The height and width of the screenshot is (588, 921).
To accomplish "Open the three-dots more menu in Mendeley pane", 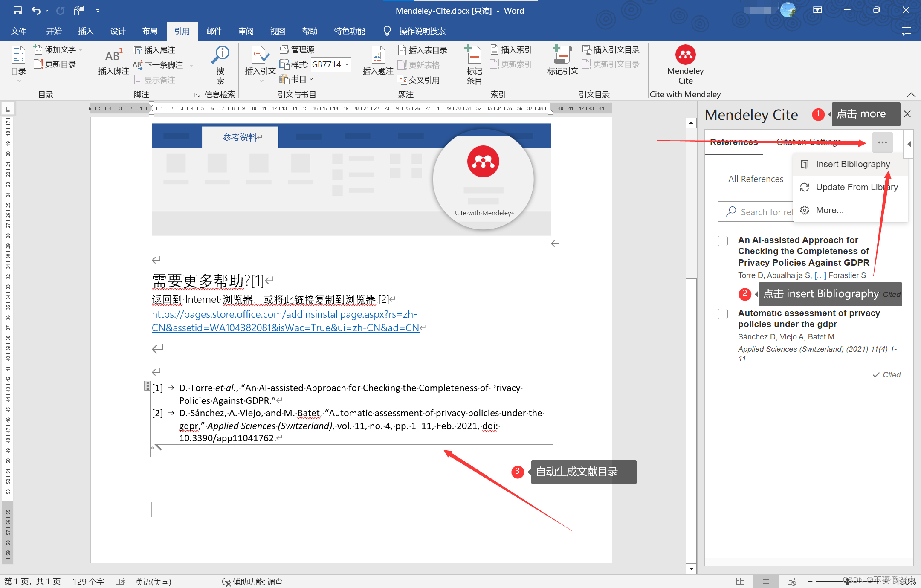I will coord(882,142).
